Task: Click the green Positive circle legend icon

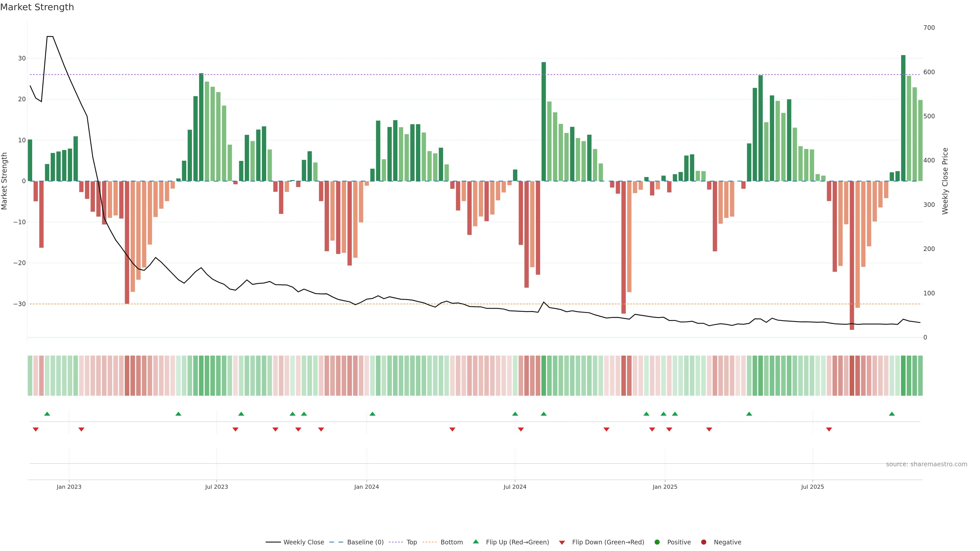Action: 657,542
